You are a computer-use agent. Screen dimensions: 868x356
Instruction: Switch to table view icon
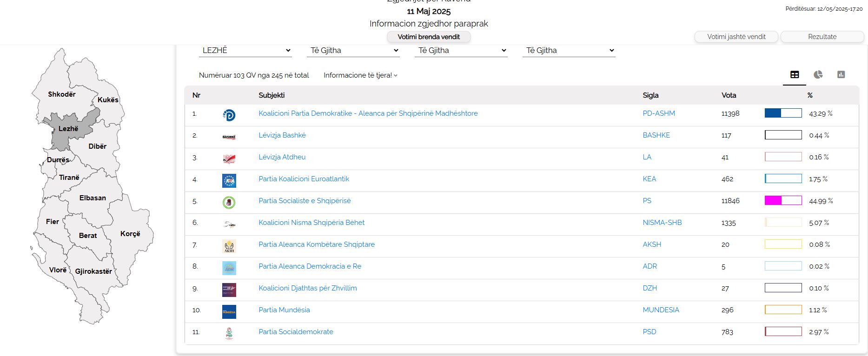795,75
